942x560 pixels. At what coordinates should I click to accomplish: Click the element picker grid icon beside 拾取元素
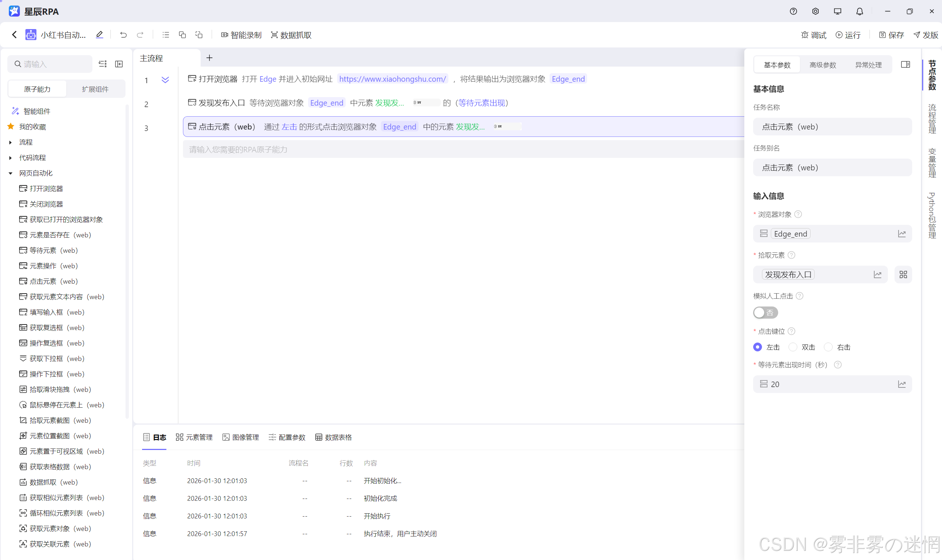pos(903,274)
